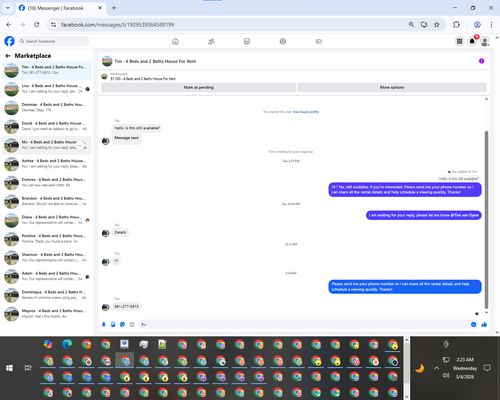This screenshot has height=400, width=500.
Task: Reload the page with browser refresh icon
Action: (x=37, y=25)
